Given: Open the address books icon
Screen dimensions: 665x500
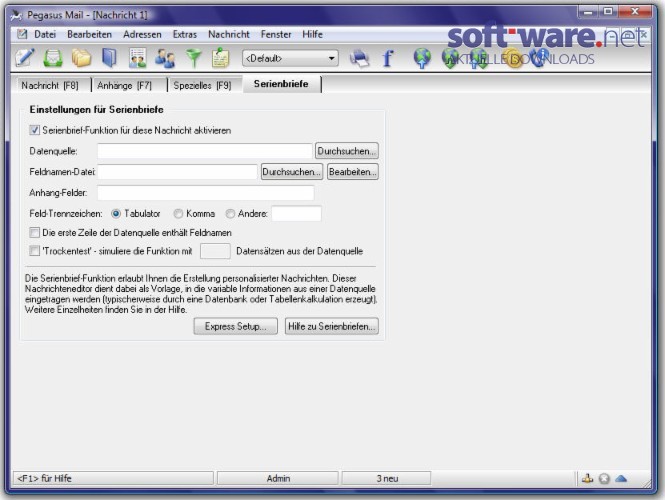Looking at the screenshot, I should (x=109, y=58).
